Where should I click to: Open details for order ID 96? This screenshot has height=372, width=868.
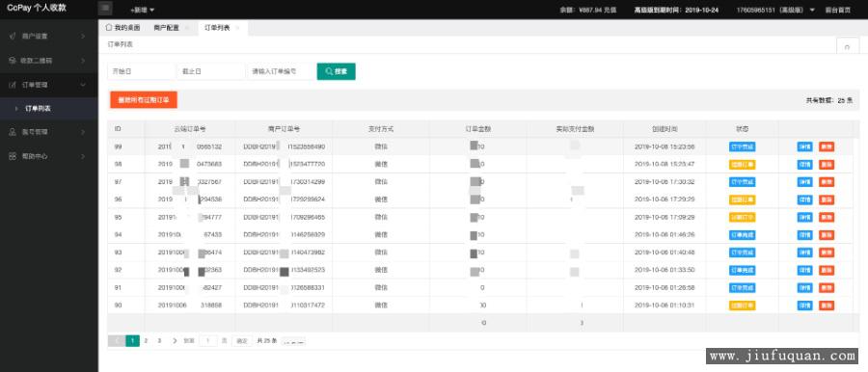click(x=804, y=199)
